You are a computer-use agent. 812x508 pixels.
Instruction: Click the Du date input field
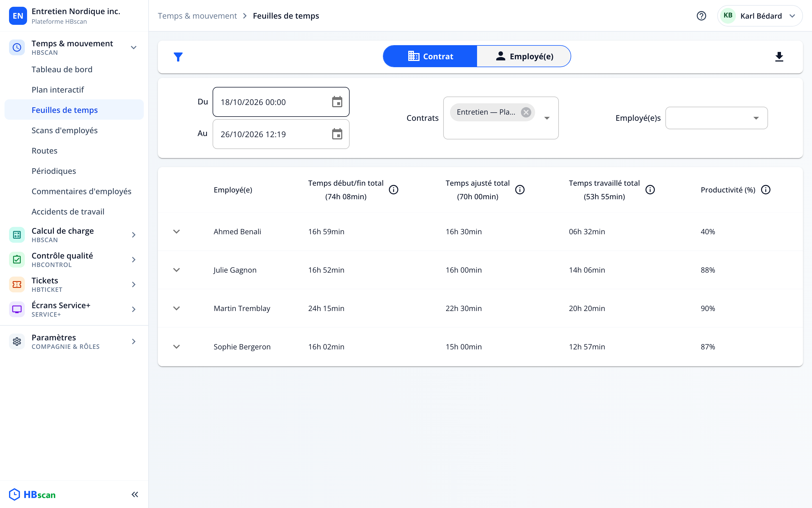[x=281, y=102]
